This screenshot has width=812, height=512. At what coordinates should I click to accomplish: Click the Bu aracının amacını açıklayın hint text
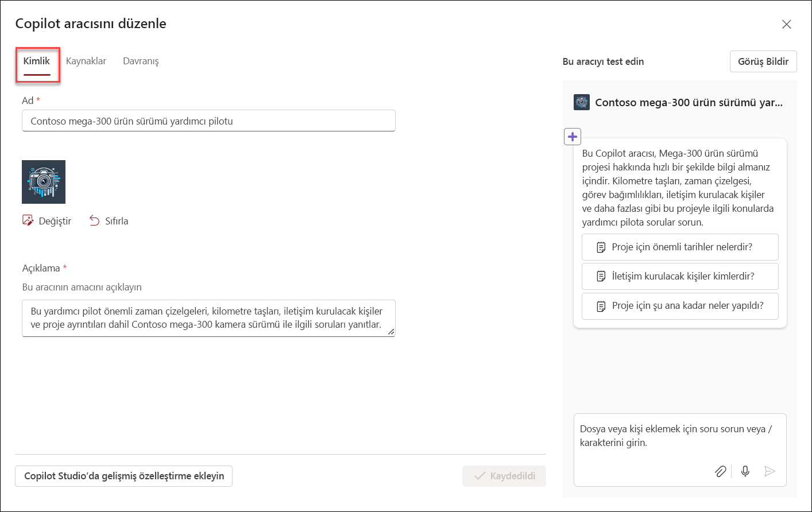(82, 287)
